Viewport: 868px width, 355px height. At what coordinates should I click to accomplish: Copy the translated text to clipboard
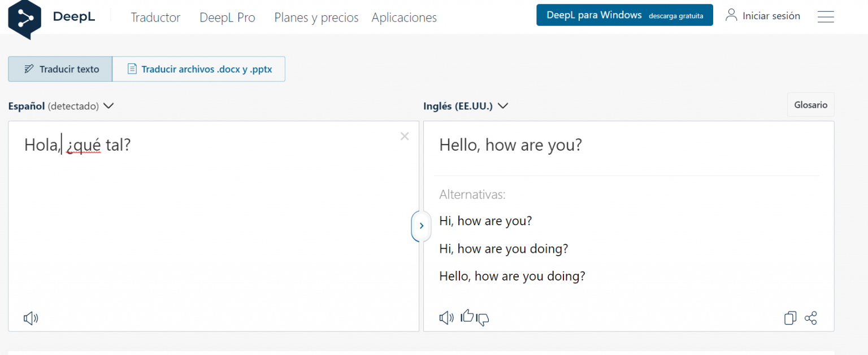tap(790, 318)
